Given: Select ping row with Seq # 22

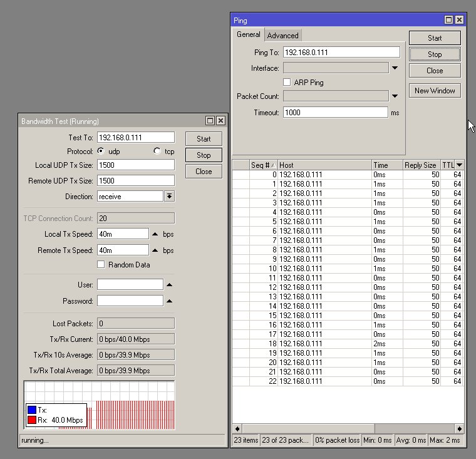Looking at the screenshot, I should pos(348,381).
